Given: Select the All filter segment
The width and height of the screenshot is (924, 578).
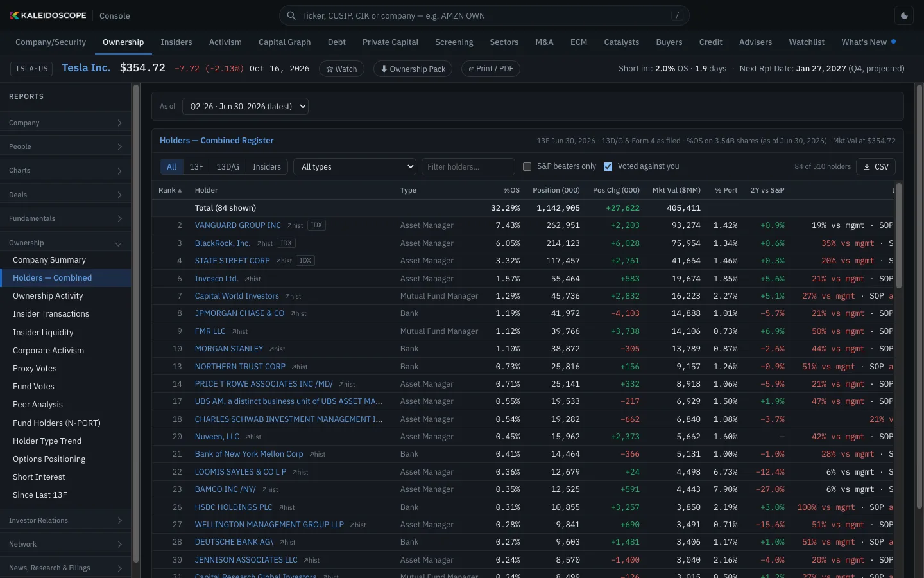Looking at the screenshot, I should (171, 166).
